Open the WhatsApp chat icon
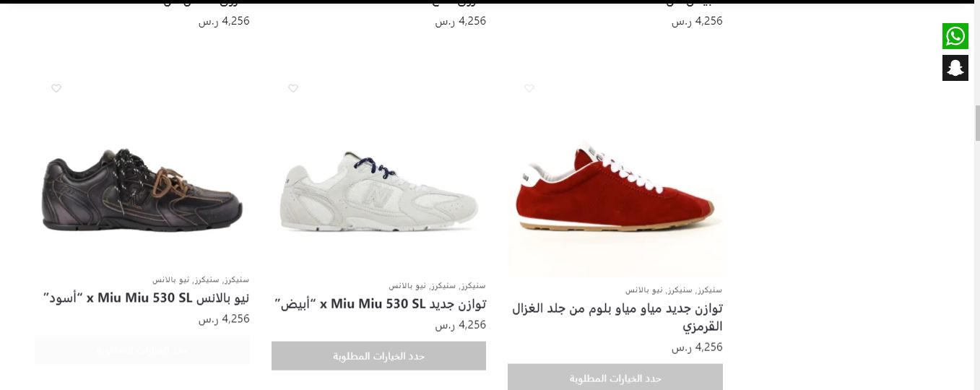Viewport: 980px width, 390px height. 955,36
